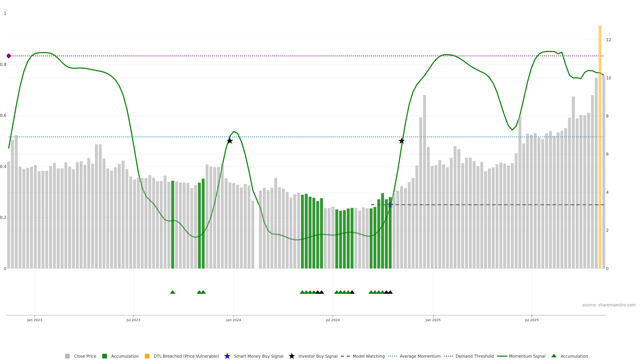Click the green triangle legend icon
The image size is (644, 362).
click(x=554, y=356)
